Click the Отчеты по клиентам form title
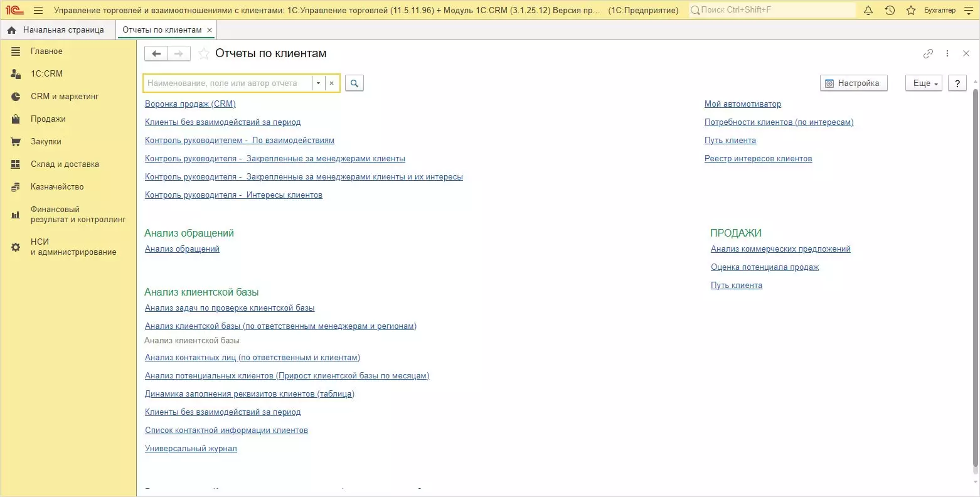The width and height of the screenshot is (980, 497). point(271,54)
